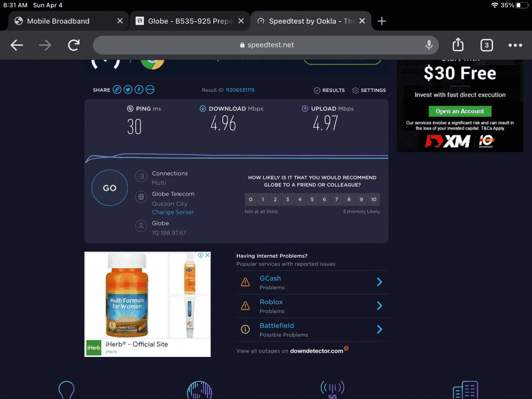Tap the browser forward arrow
532x399 pixels.
(x=45, y=45)
